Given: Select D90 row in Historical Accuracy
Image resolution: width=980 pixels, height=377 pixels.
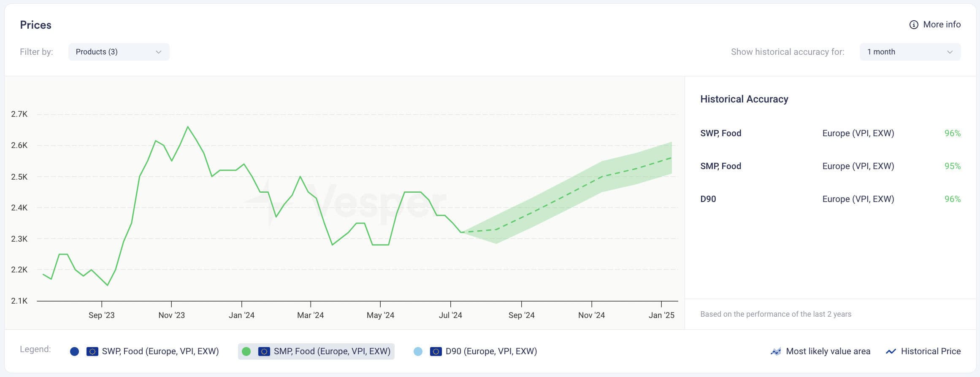Looking at the screenshot, I should tap(830, 199).
